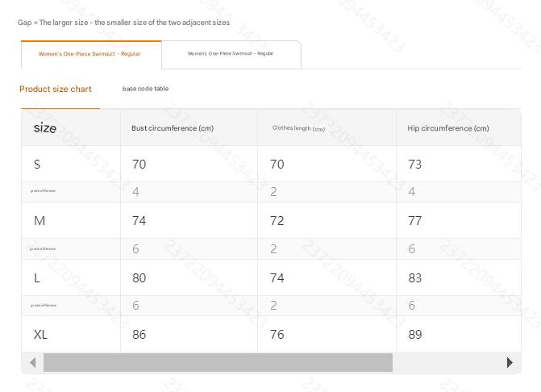
Task: Select the M size row label
Action: (39, 221)
